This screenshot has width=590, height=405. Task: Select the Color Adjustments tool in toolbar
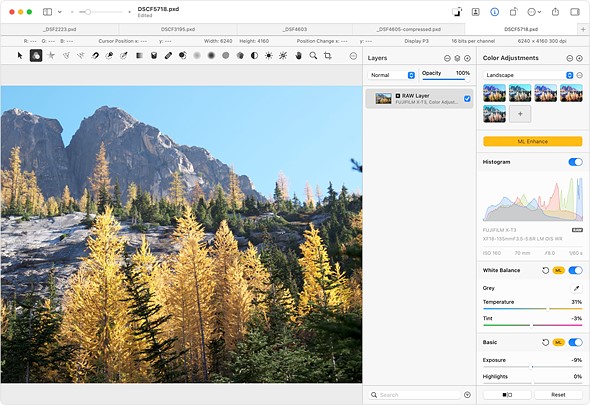(x=36, y=56)
